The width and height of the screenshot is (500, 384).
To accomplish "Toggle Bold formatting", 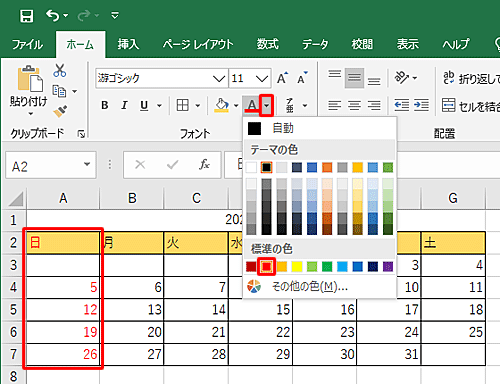I will pos(105,105).
